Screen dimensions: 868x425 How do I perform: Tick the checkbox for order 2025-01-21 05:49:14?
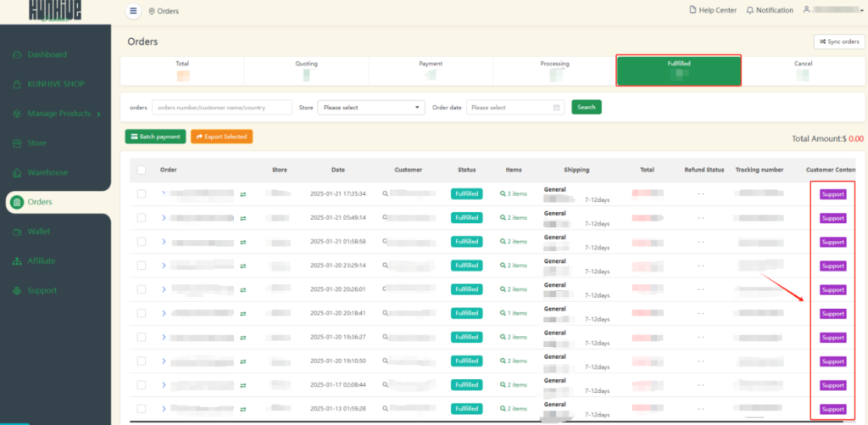click(x=142, y=218)
